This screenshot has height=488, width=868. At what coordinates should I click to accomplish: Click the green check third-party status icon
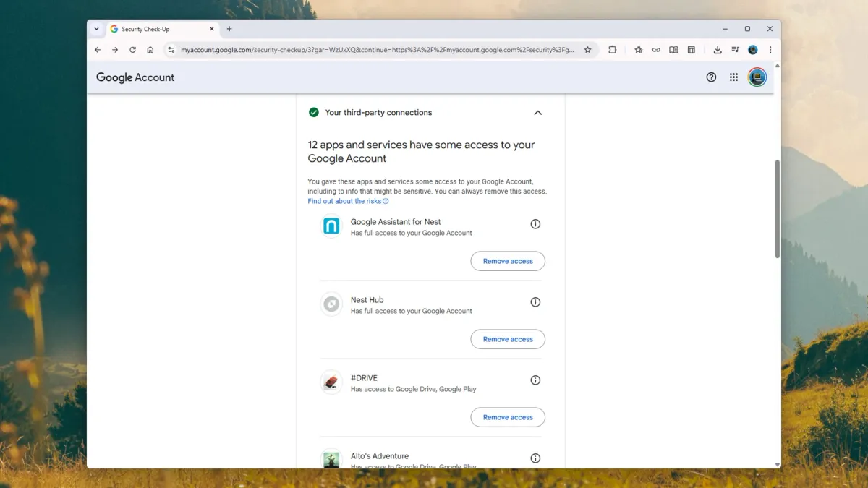point(314,112)
